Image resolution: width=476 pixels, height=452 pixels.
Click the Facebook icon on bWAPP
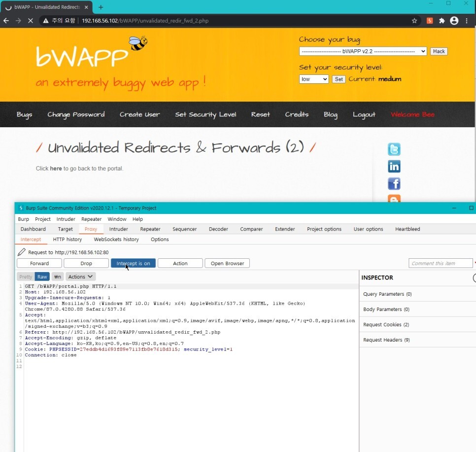pos(394,184)
